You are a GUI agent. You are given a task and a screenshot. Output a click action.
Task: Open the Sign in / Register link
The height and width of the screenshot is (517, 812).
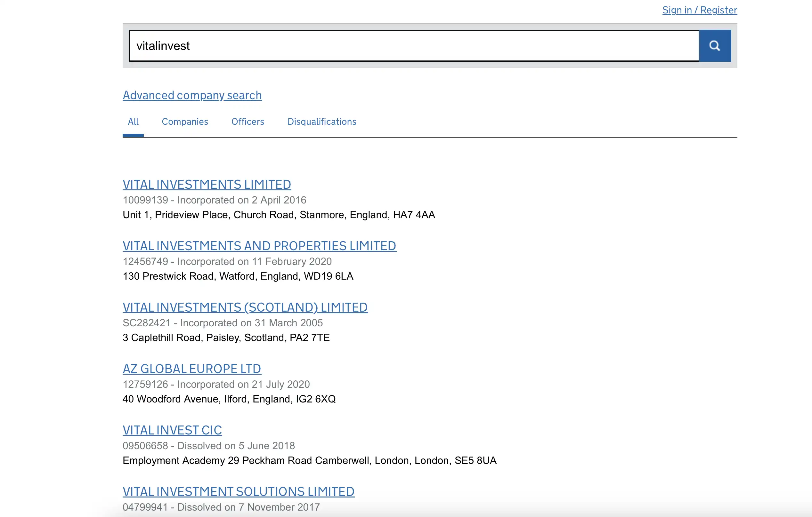click(x=699, y=10)
